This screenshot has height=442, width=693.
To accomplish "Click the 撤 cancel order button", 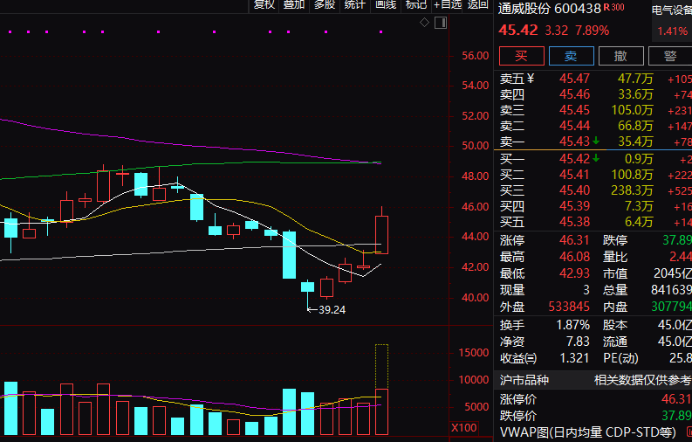I will [x=621, y=56].
